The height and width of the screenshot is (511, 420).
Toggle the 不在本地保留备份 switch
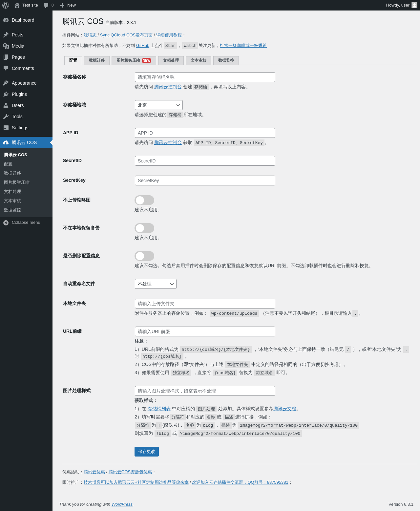[144, 228]
